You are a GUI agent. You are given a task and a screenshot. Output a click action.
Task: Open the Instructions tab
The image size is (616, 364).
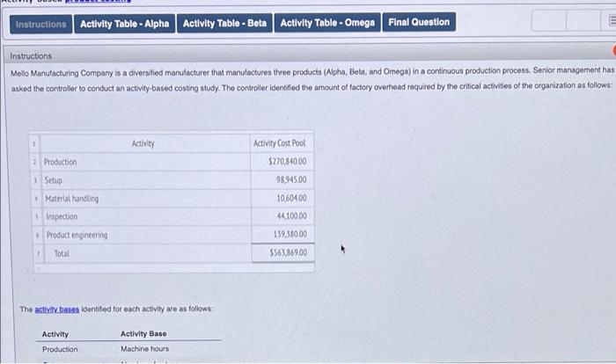pyautogui.click(x=40, y=25)
